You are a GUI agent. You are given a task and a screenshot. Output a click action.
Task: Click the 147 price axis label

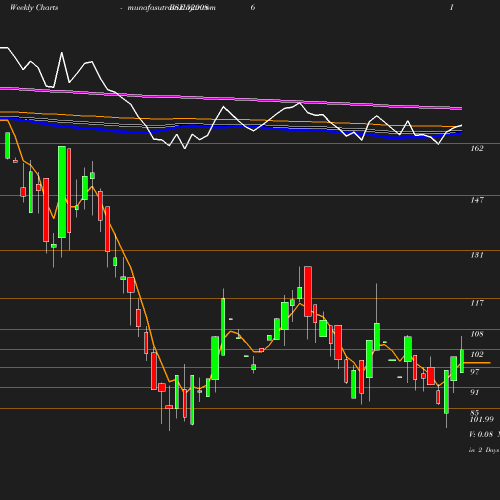pyautogui.click(x=477, y=200)
